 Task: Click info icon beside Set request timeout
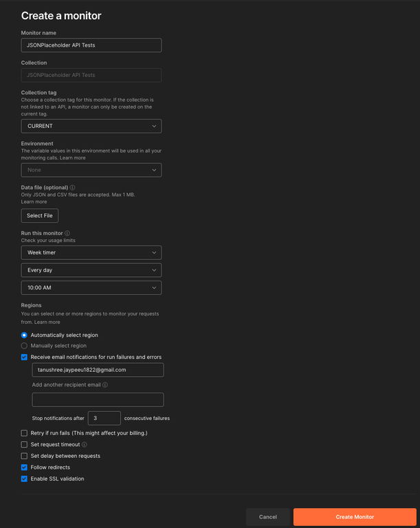pos(85,445)
